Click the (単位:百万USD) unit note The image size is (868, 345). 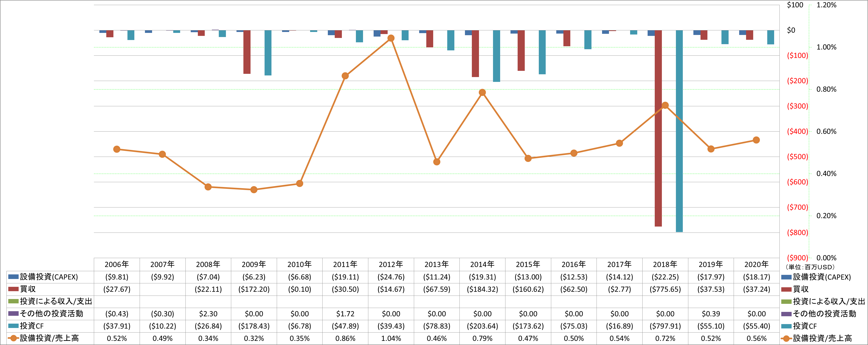[810, 267]
